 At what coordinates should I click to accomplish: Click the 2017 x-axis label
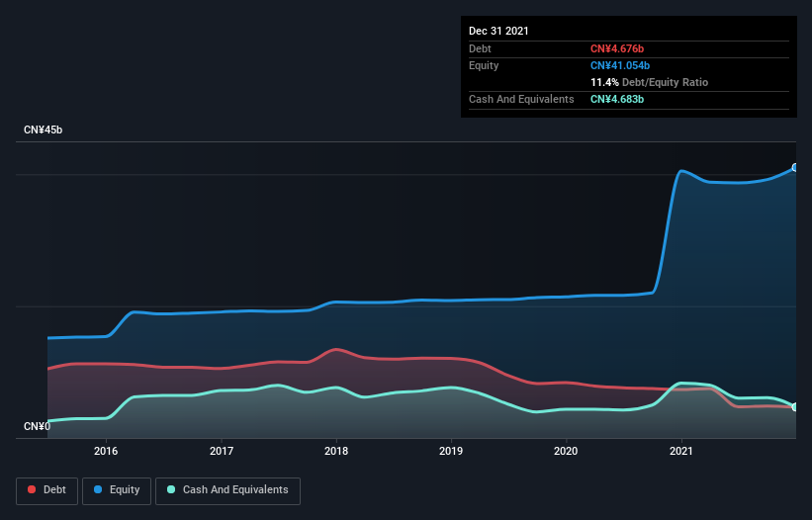click(222, 451)
